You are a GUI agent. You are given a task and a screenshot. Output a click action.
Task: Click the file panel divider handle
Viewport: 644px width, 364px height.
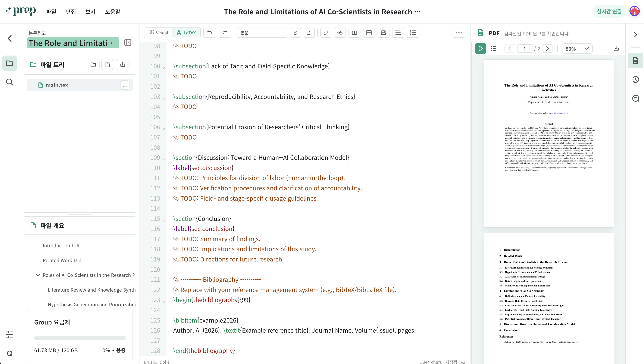(80, 214)
